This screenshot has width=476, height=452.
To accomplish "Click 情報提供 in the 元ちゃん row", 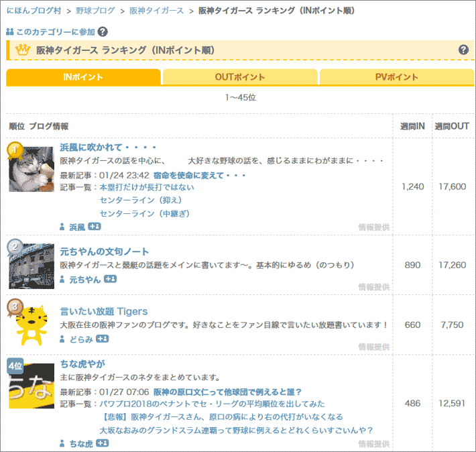I will point(373,287).
